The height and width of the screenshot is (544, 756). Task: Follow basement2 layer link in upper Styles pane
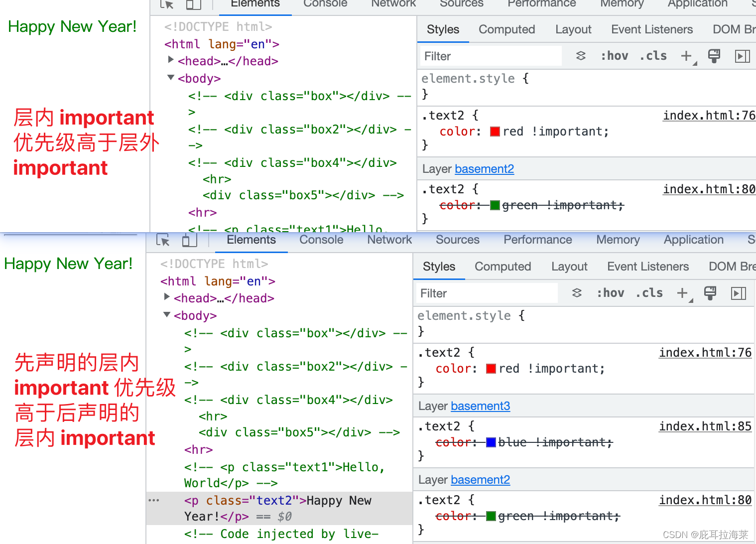(x=484, y=169)
